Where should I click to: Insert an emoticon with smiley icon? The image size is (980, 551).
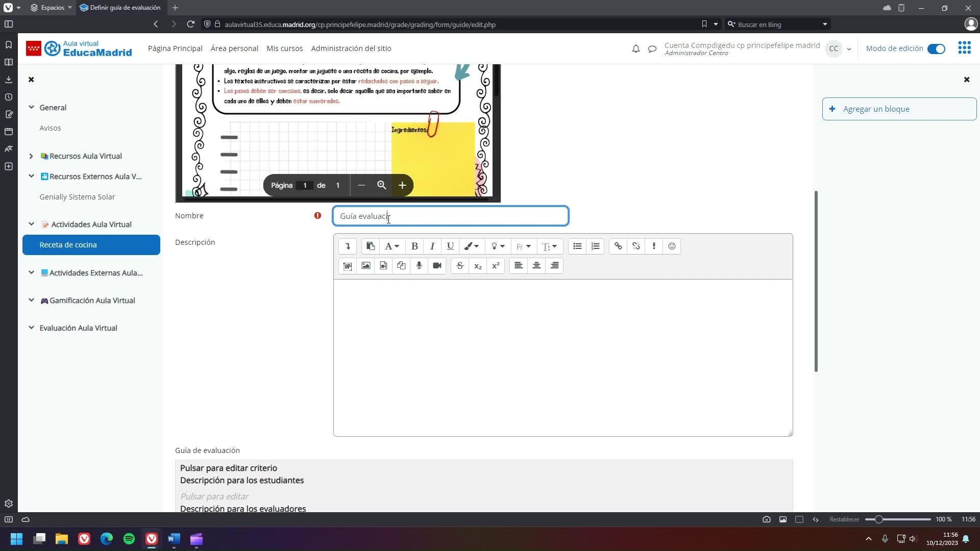(x=672, y=246)
